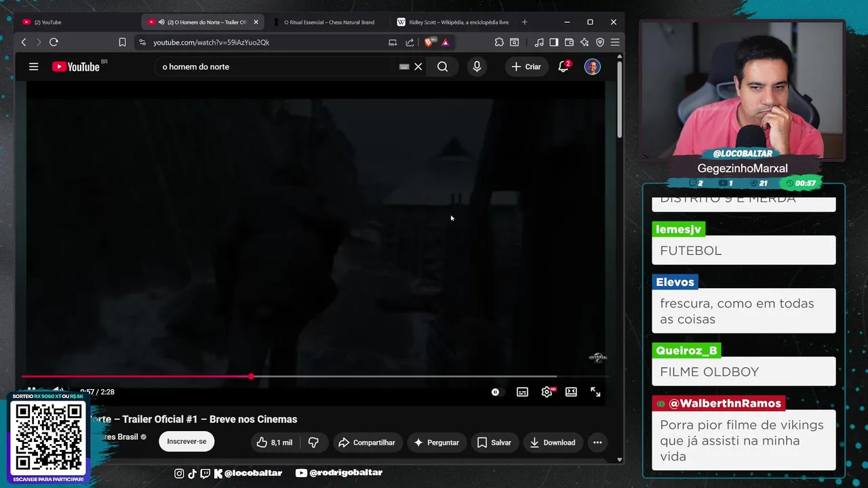
Task: Click the YouTube search field
Action: (x=278, y=66)
